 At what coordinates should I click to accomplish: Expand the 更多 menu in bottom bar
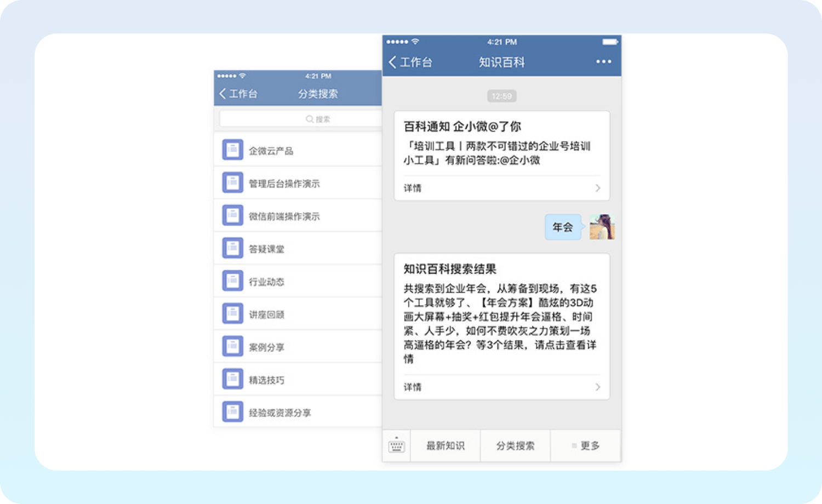pyautogui.click(x=585, y=446)
